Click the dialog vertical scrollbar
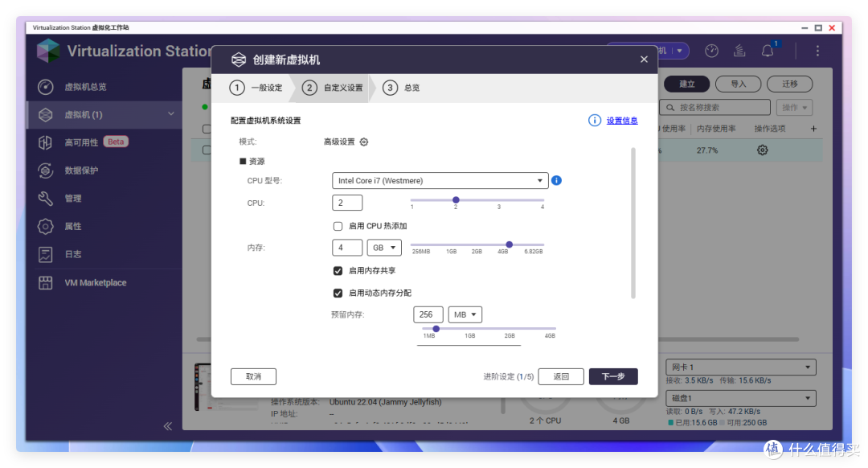The height and width of the screenshot is (468, 868). [x=633, y=223]
